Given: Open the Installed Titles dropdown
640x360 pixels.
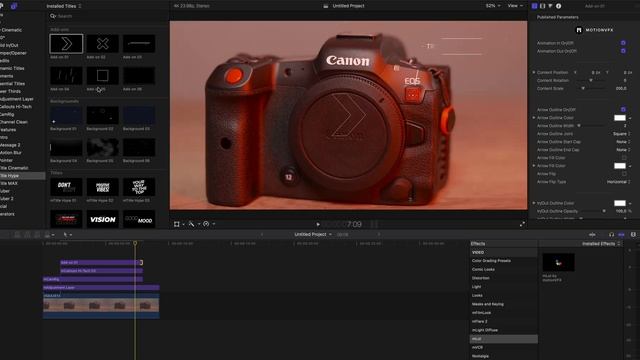Looking at the screenshot, I should [64, 6].
